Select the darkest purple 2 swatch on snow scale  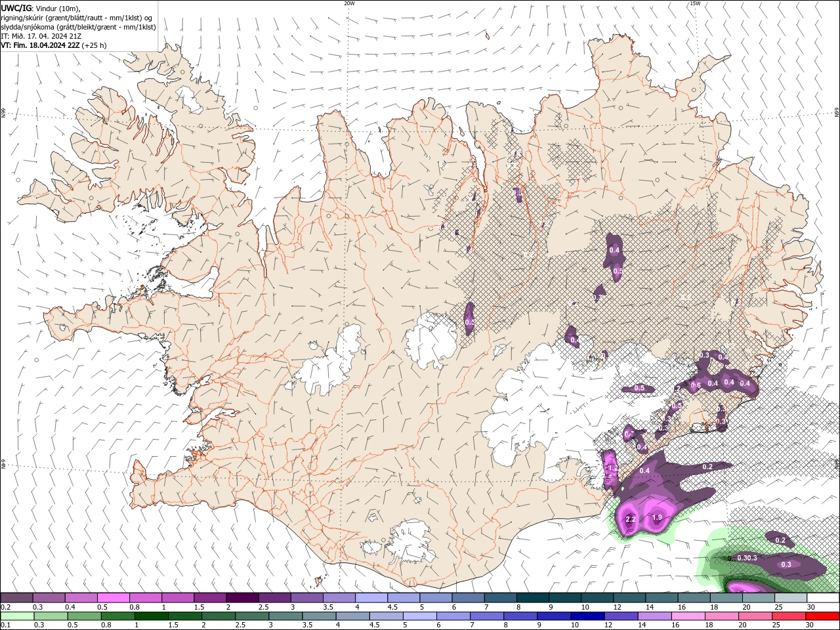[x=242, y=598]
